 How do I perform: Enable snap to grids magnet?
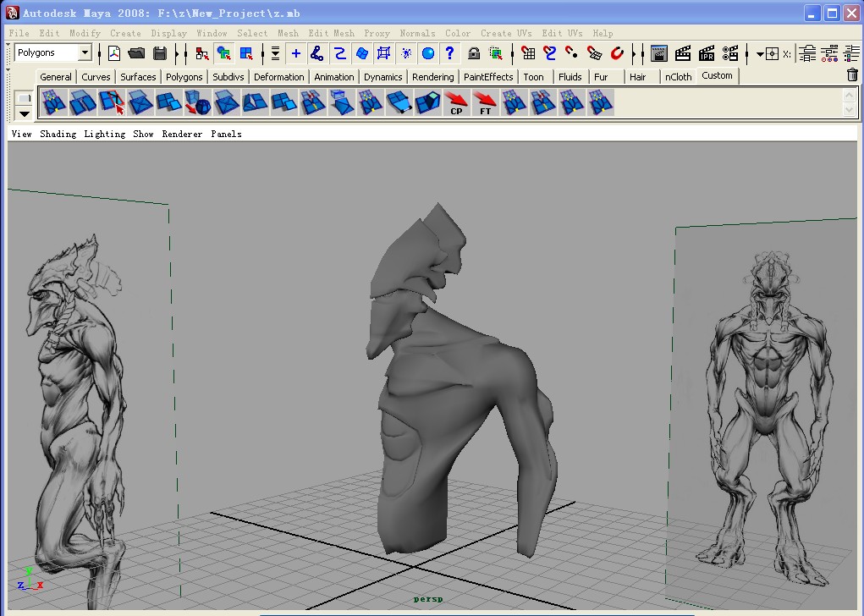tap(528, 53)
